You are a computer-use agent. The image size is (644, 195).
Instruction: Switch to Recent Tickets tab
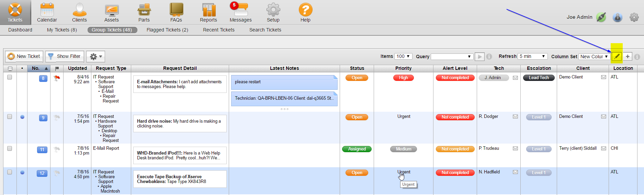click(219, 30)
